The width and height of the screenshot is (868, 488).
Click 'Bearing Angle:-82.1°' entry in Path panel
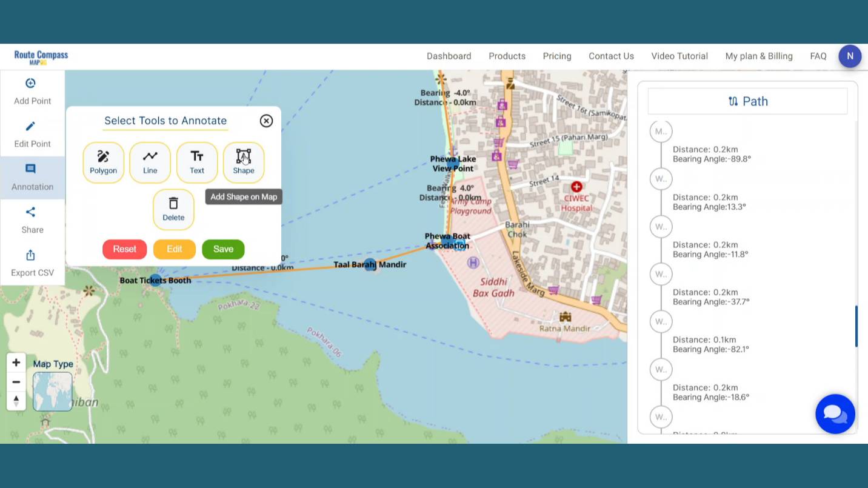711,349
